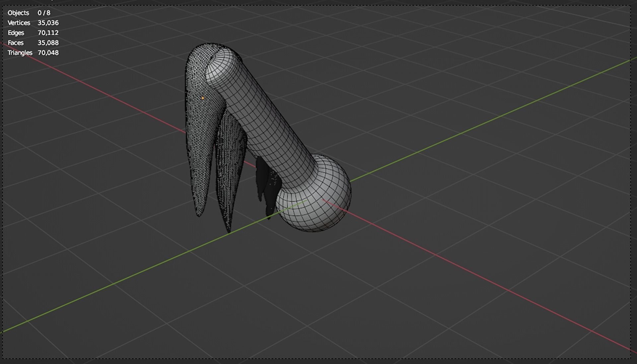637x364 pixels.
Task: Click the Vertices label in overlay
Action: [19, 23]
